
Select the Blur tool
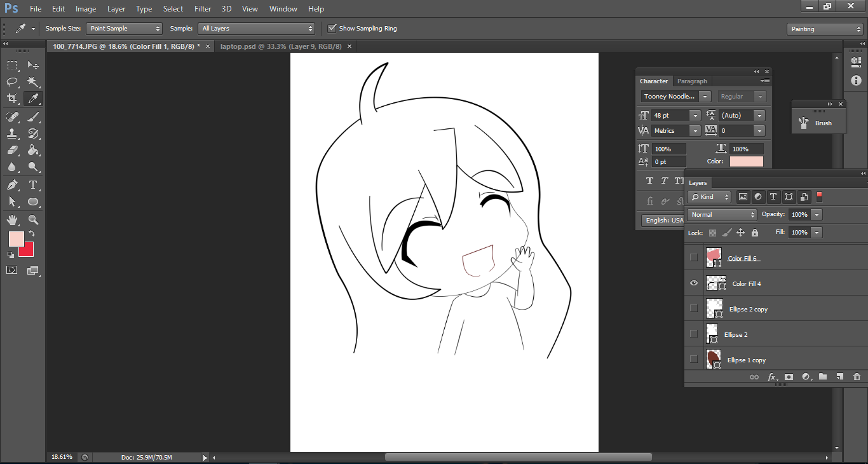(x=12, y=167)
